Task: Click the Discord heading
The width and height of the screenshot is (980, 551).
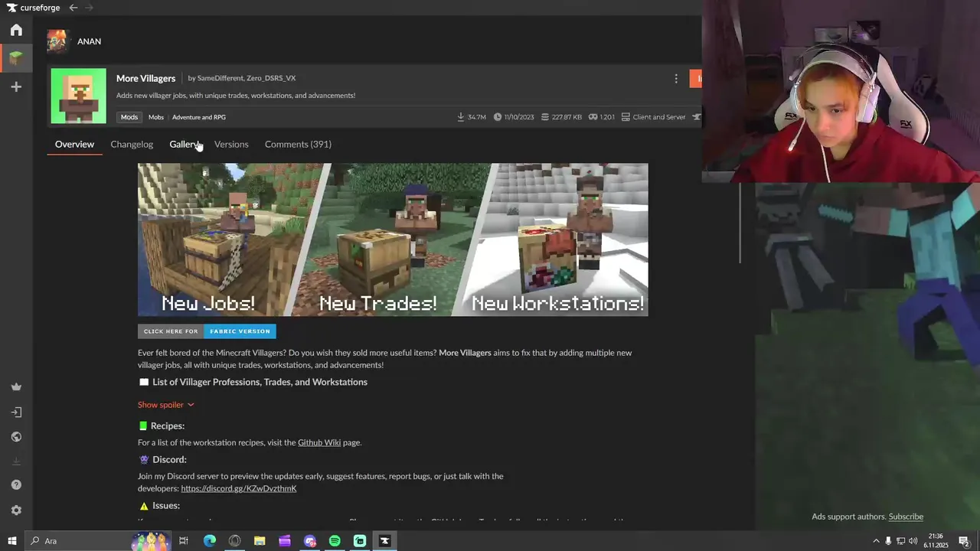Action: pos(169,459)
